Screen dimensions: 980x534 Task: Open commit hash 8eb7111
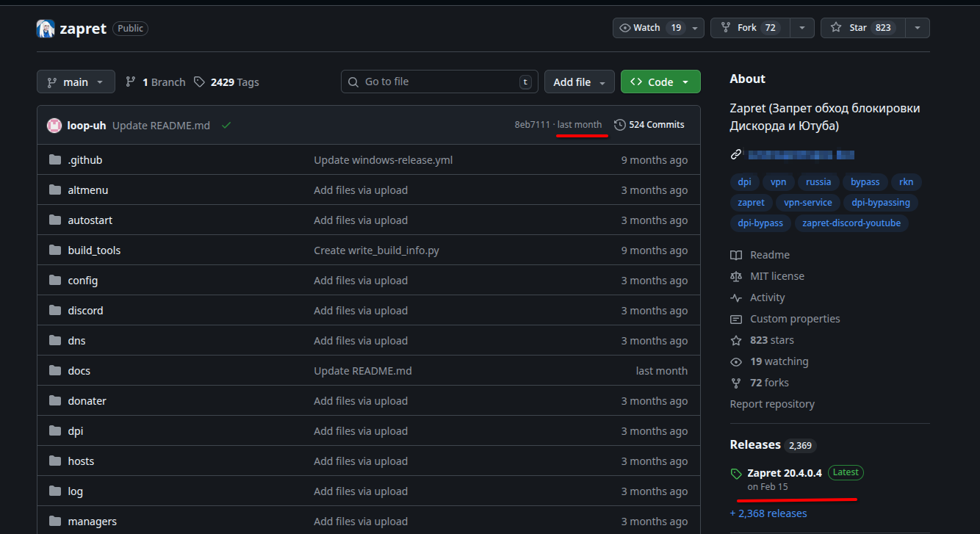click(x=532, y=125)
